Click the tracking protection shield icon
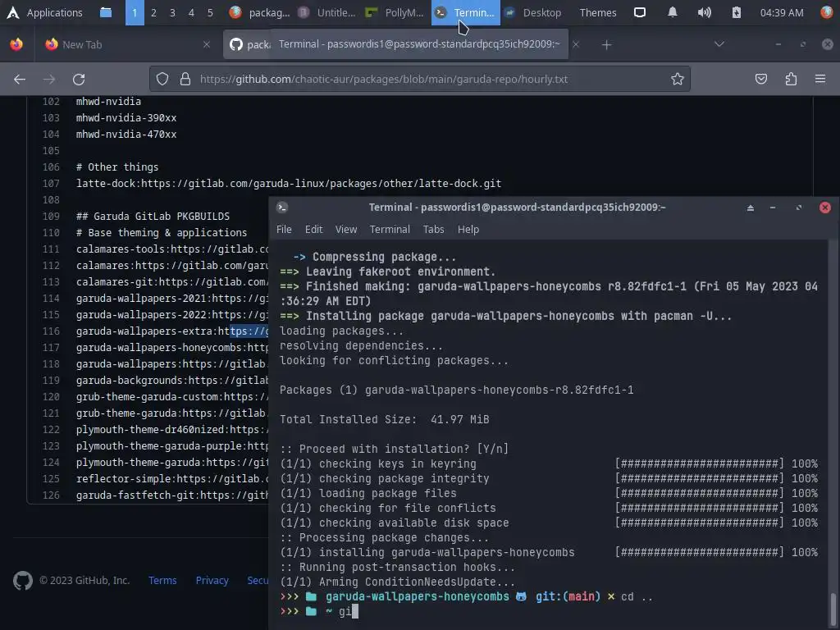This screenshot has height=630, width=840. tap(162, 80)
